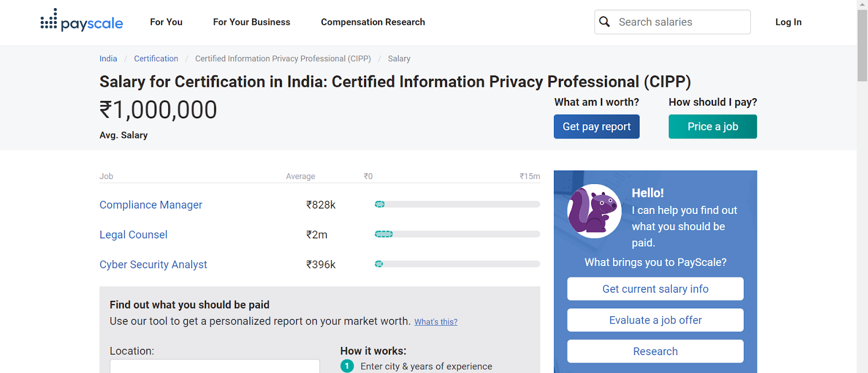Click the Cyber Security Analyst salary range bar
The height and width of the screenshot is (373, 868).
coord(457,264)
